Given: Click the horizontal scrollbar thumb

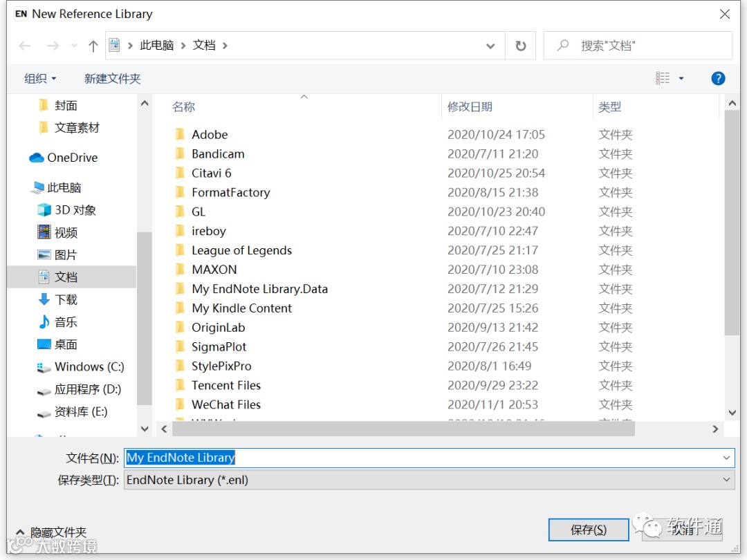Looking at the screenshot, I should tap(403, 429).
